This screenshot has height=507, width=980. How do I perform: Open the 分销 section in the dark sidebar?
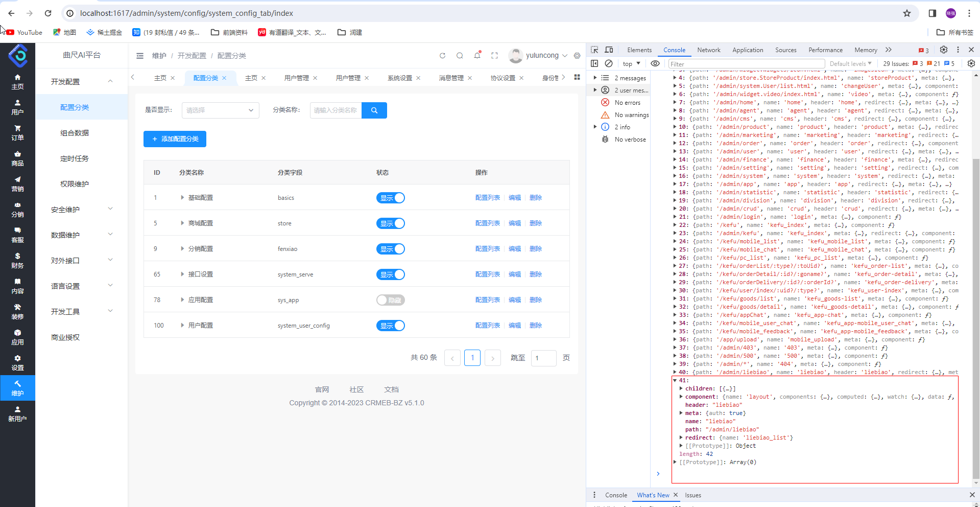coord(17,210)
